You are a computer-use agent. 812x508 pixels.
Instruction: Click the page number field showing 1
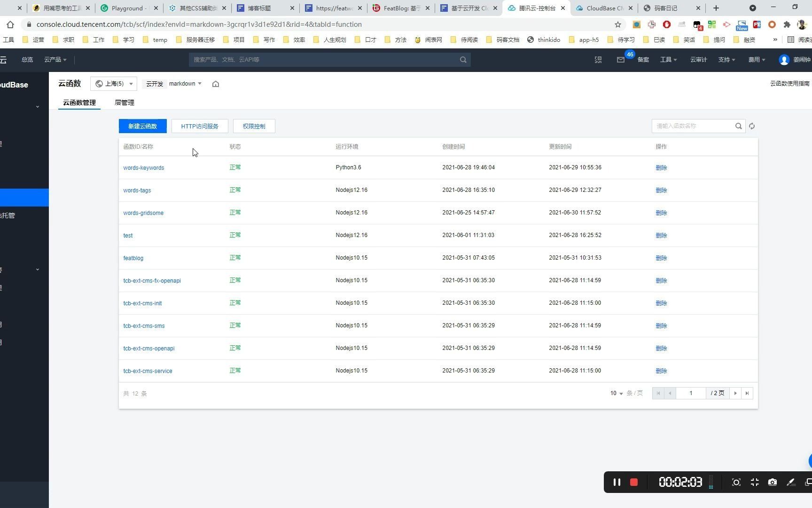(691, 393)
